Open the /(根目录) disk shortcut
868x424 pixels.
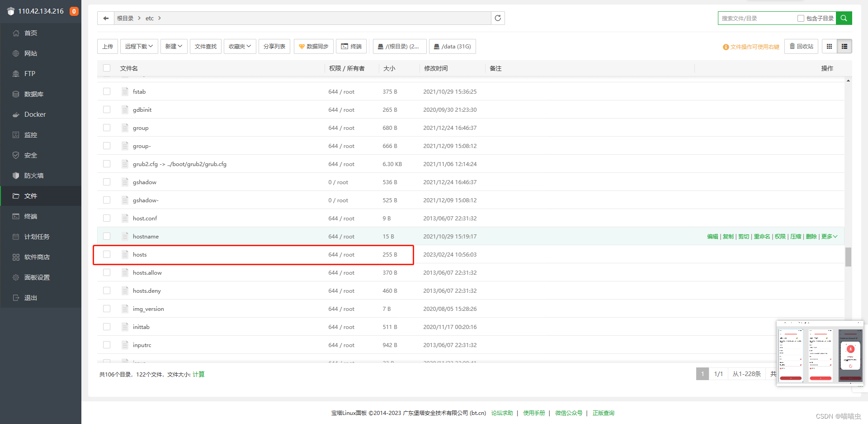400,46
